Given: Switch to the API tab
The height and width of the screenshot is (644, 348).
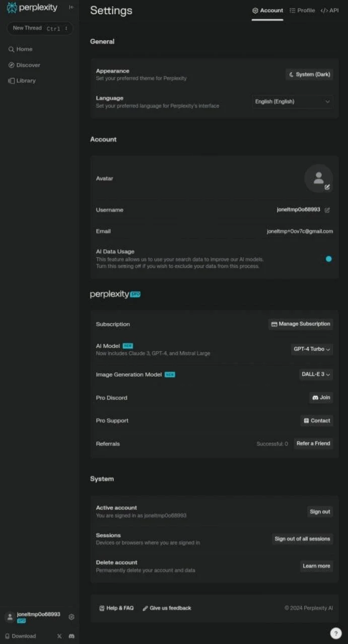Looking at the screenshot, I should (x=329, y=11).
